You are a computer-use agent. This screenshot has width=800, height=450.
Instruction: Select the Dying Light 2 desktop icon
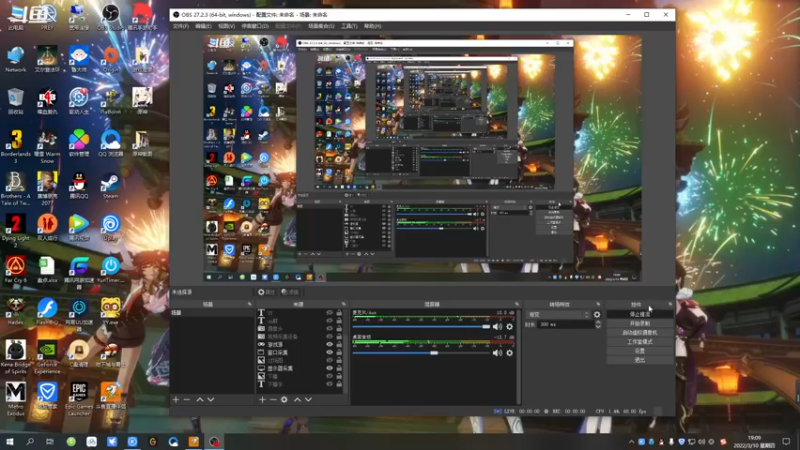tap(15, 231)
